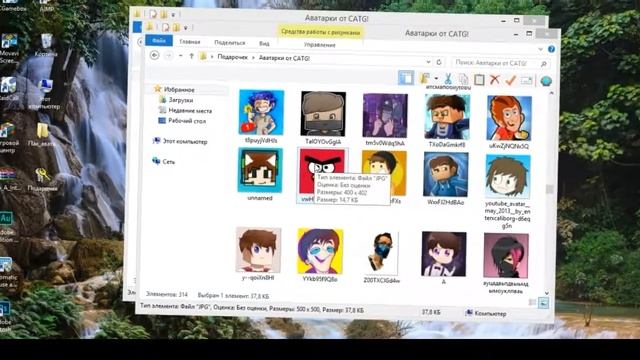Open back window quick access dropdown arrow
640x360 pixels.
[173, 15]
